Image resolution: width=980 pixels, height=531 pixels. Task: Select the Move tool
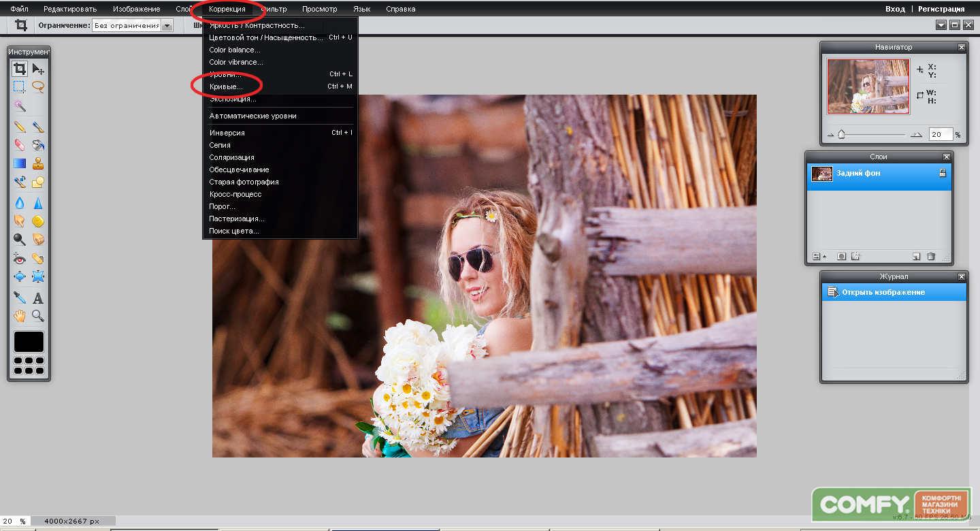[x=38, y=69]
